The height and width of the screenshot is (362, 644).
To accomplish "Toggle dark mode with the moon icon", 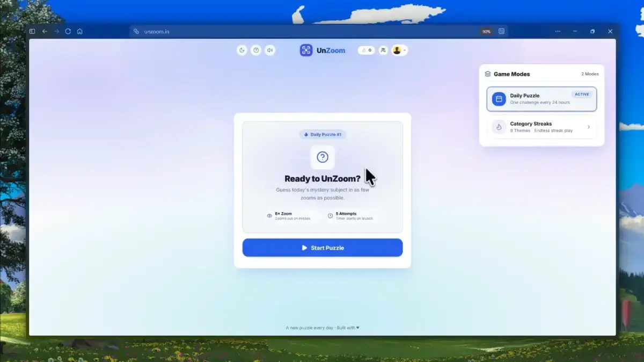I will pyautogui.click(x=242, y=50).
